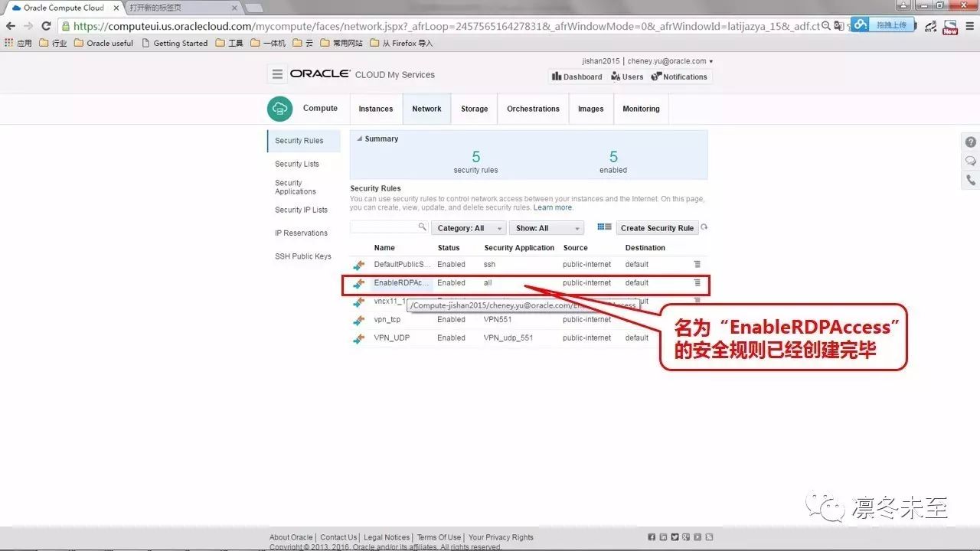Image resolution: width=980 pixels, height=551 pixels.
Task: Select Security Rules in the sidebar
Action: click(304, 141)
